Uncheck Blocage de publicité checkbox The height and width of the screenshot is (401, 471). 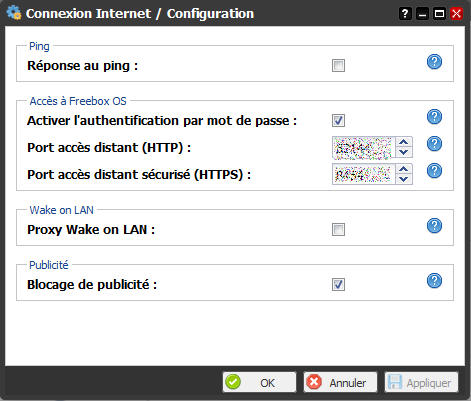pyautogui.click(x=338, y=284)
